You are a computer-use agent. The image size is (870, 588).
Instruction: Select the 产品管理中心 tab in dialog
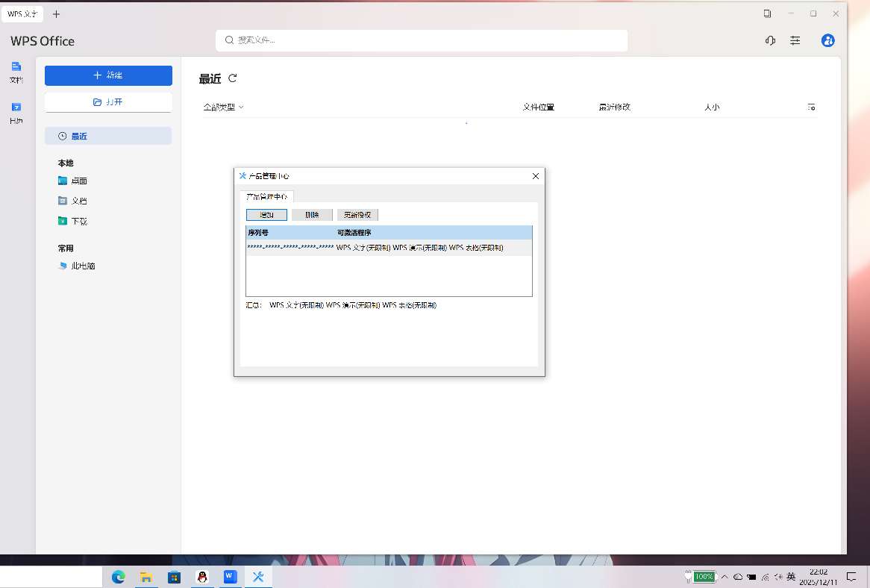point(267,196)
